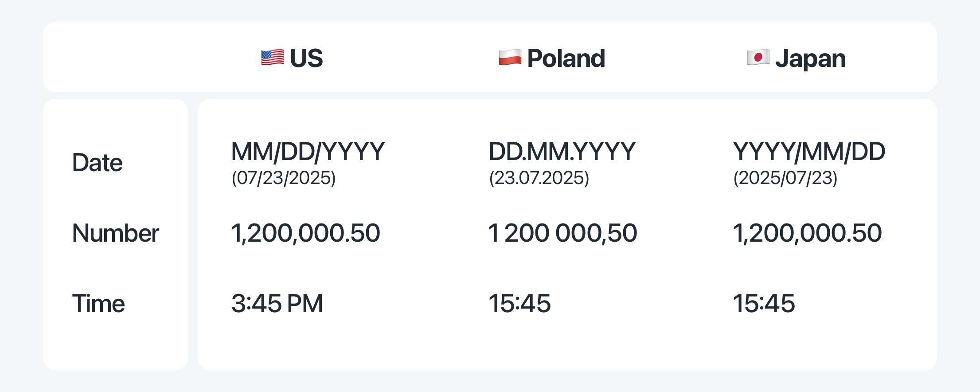
Task: Select the Japan column header
Action: click(796, 59)
